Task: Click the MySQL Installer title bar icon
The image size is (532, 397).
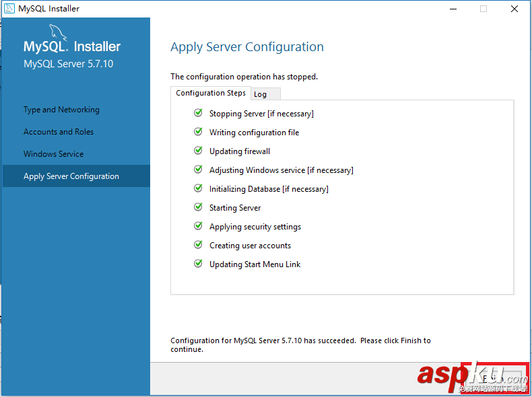Action: click(9, 9)
